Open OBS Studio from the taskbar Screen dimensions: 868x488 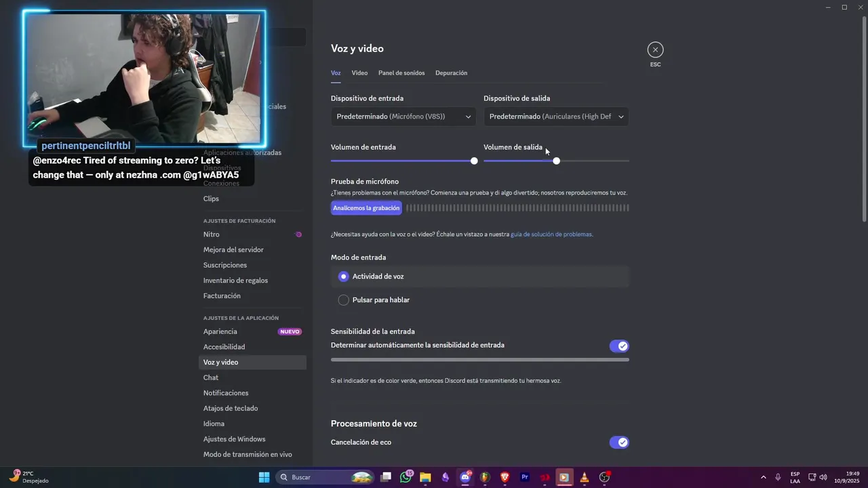pyautogui.click(x=604, y=477)
